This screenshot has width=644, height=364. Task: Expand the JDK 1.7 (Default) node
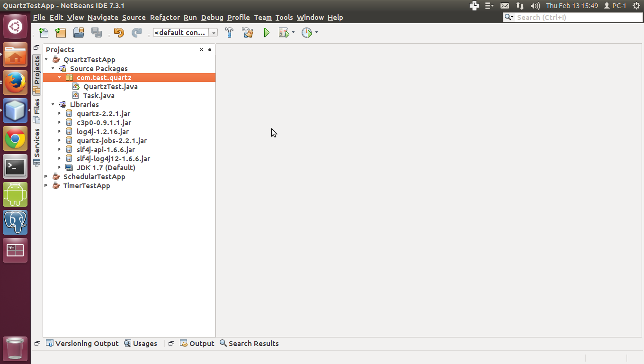(59, 167)
